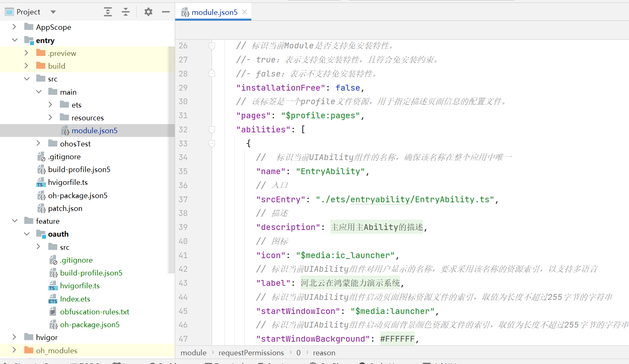629x364 pixels.
Task: Click entry's hvigorfile.ts TypeScript icon
Action: point(41,182)
